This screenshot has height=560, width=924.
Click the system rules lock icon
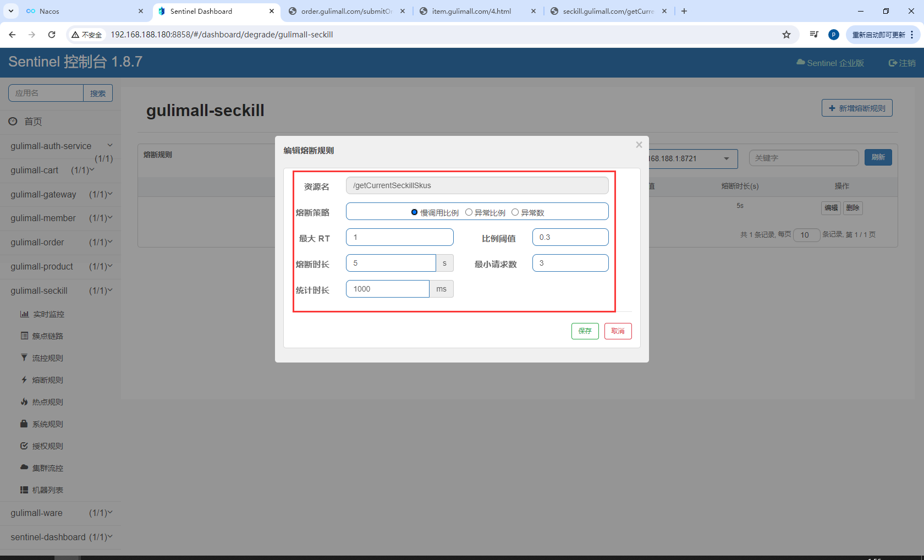click(x=24, y=424)
